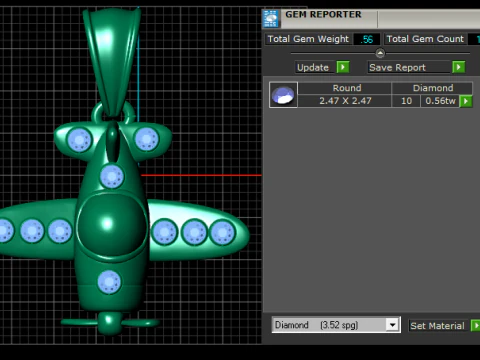This screenshot has width=480, height=360.
Task: Select the outermost gem on right wing
Action: pos(222,232)
